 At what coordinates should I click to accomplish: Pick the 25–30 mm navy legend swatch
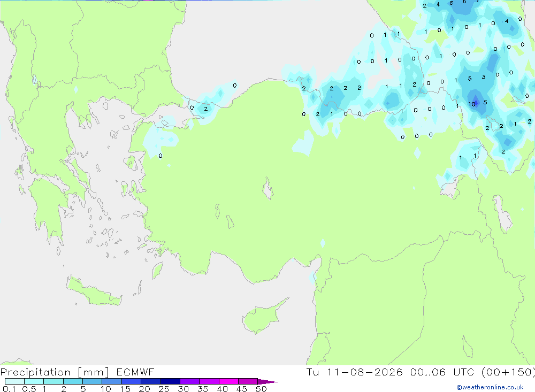(x=170, y=381)
